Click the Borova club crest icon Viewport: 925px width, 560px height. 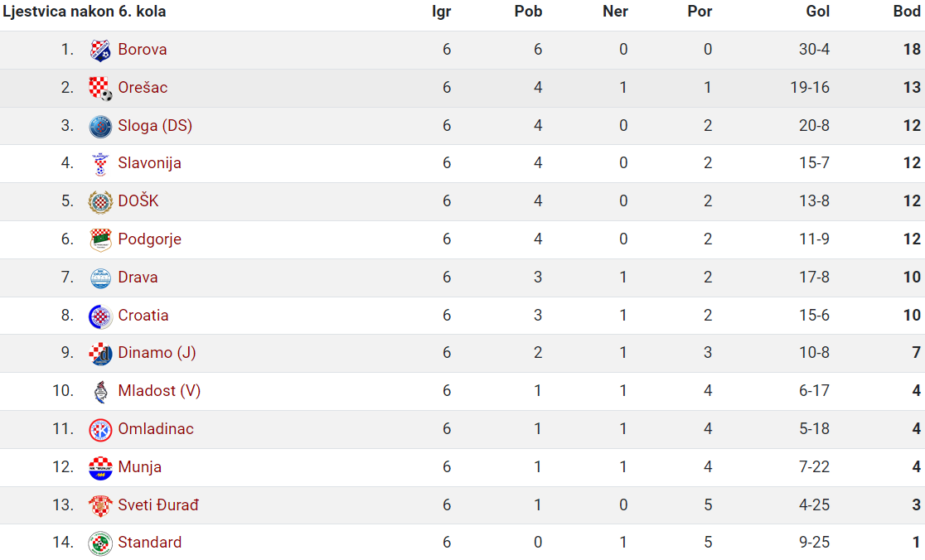tap(100, 50)
